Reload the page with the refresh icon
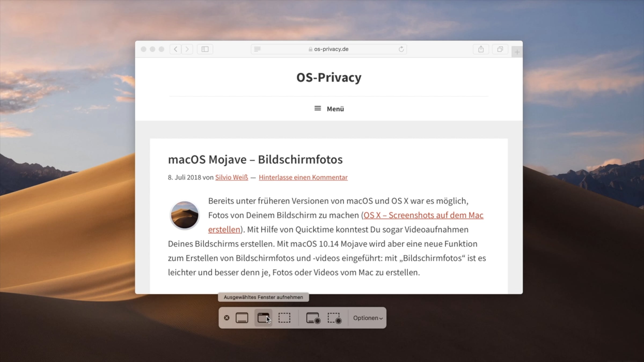The image size is (644, 362). pyautogui.click(x=401, y=49)
